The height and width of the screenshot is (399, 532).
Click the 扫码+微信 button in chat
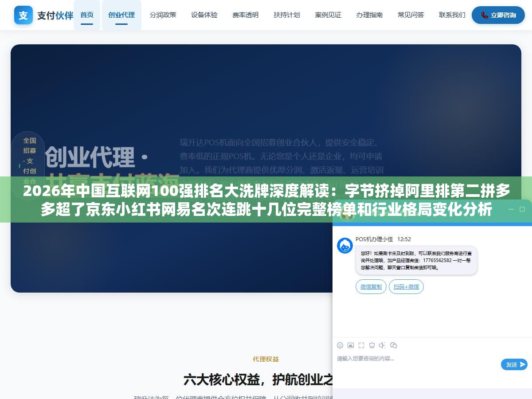406,287
